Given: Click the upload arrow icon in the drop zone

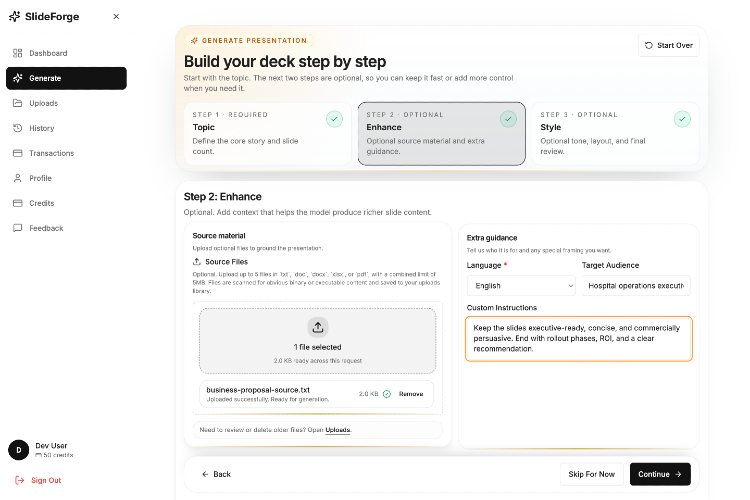Looking at the screenshot, I should tap(318, 327).
